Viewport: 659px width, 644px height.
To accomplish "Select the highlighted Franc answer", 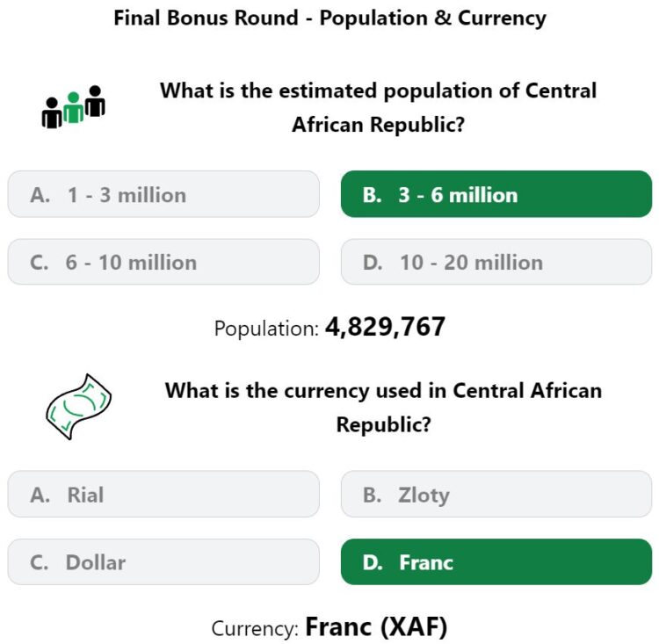I will (x=496, y=561).
